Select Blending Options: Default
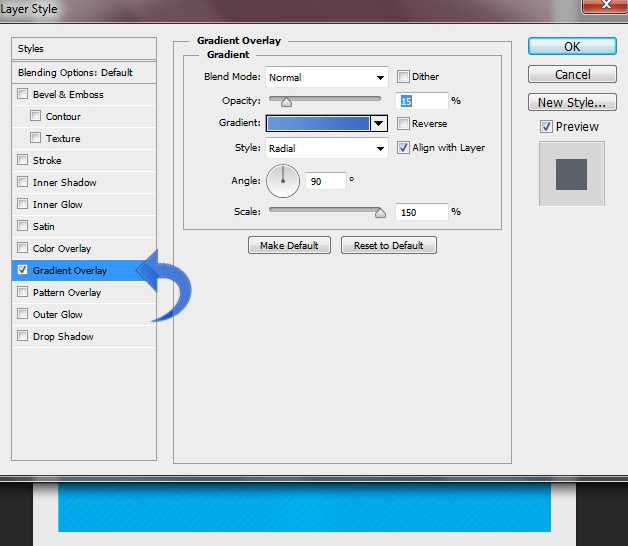628x546 pixels. (75, 73)
